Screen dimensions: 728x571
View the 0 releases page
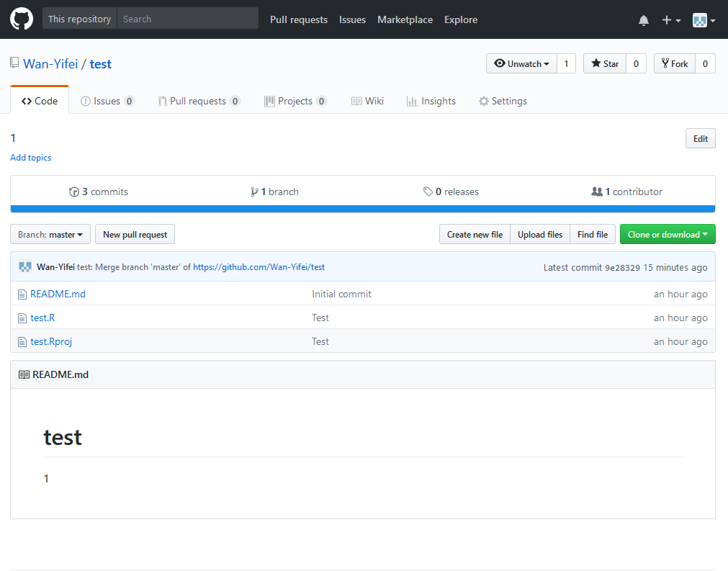tap(451, 192)
